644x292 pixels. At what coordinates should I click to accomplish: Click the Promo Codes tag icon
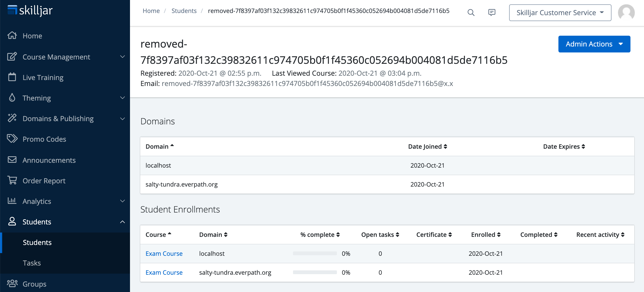[12, 139]
